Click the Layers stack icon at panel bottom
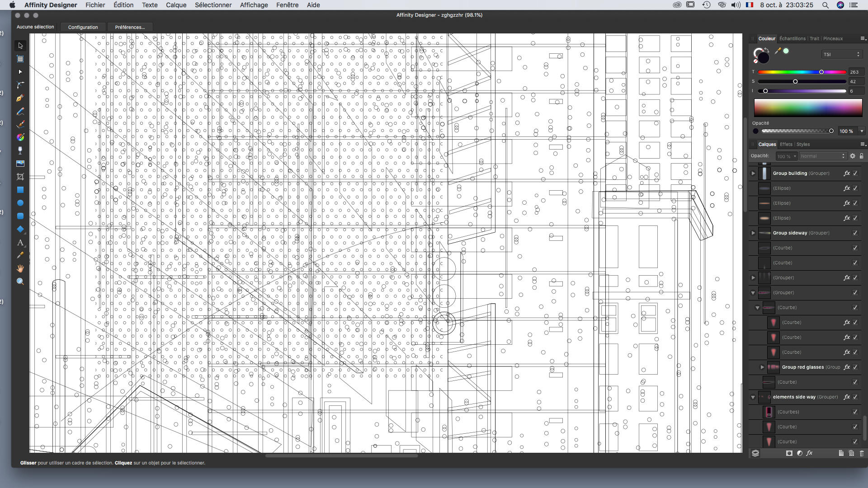Image resolution: width=868 pixels, height=488 pixels. 755,453
